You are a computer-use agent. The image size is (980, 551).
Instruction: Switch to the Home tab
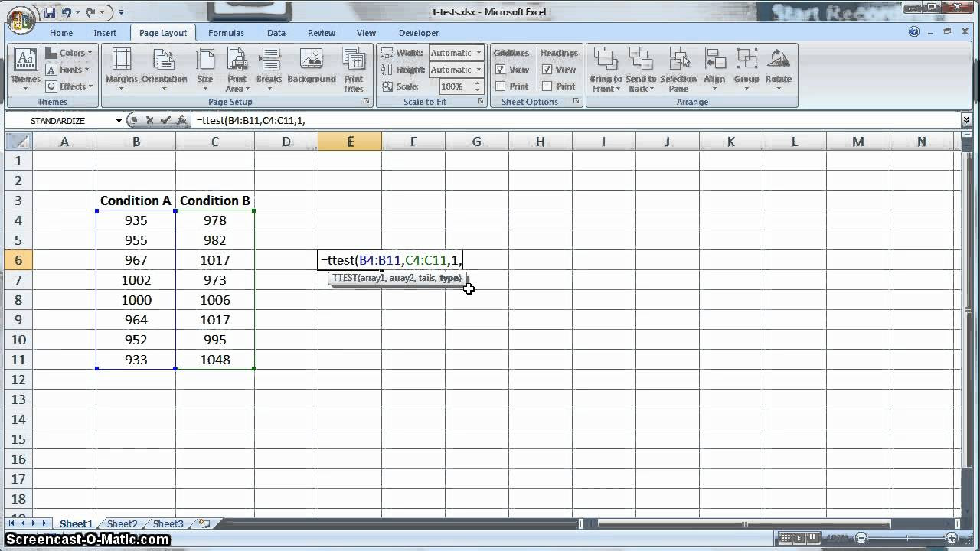click(61, 33)
